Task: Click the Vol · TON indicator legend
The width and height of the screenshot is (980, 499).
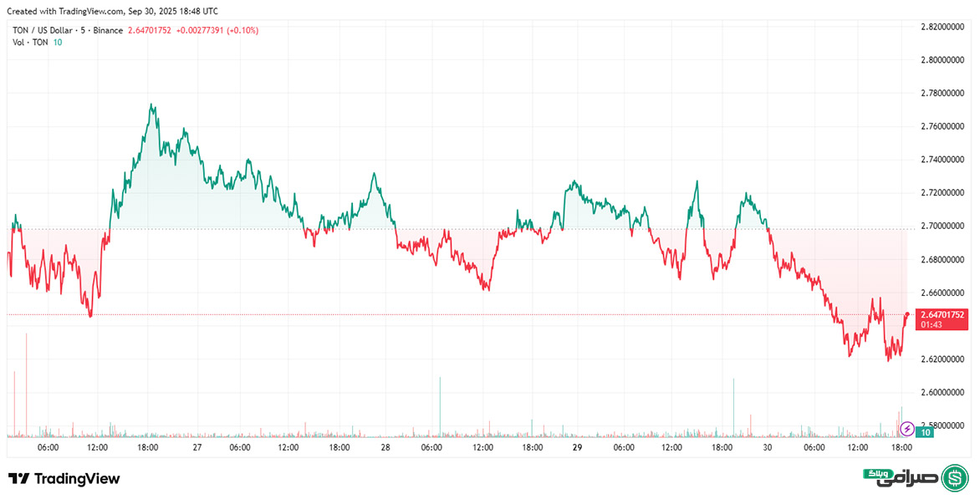Action: click(x=30, y=43)
